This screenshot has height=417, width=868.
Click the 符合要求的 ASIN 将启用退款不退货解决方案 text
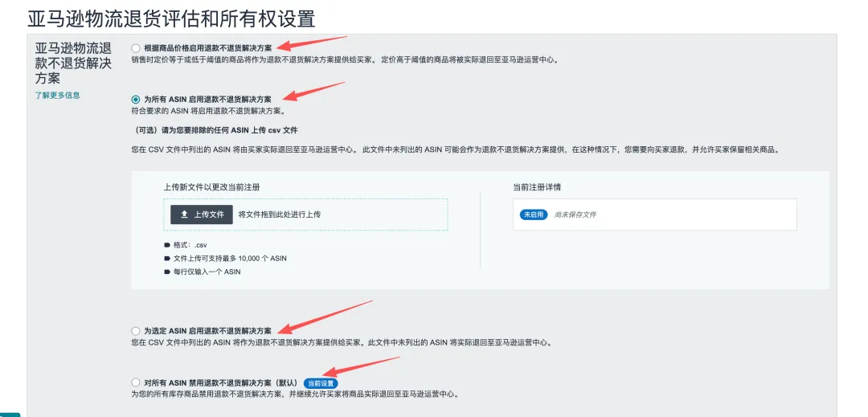tap(208, 111)
